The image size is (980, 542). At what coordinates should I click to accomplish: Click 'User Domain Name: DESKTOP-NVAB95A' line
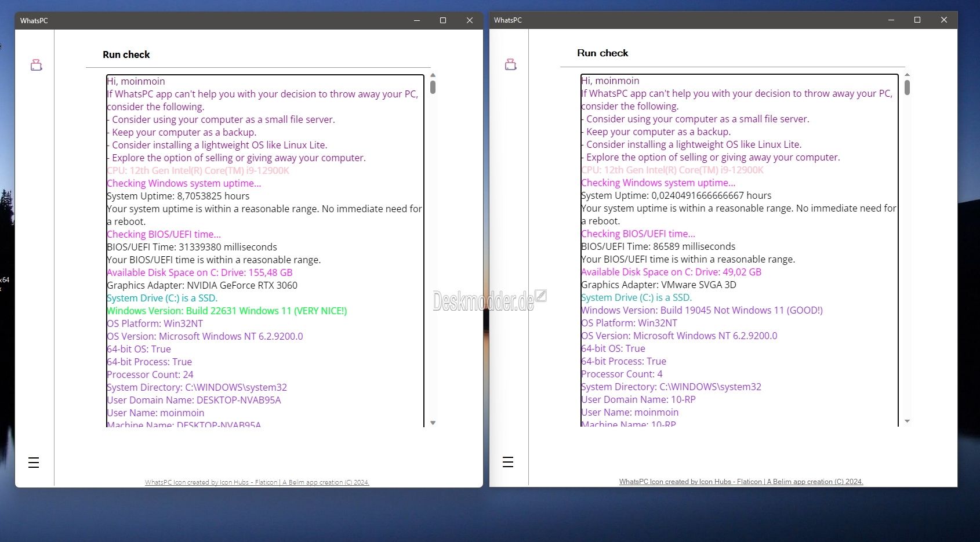tap(194, 400)
